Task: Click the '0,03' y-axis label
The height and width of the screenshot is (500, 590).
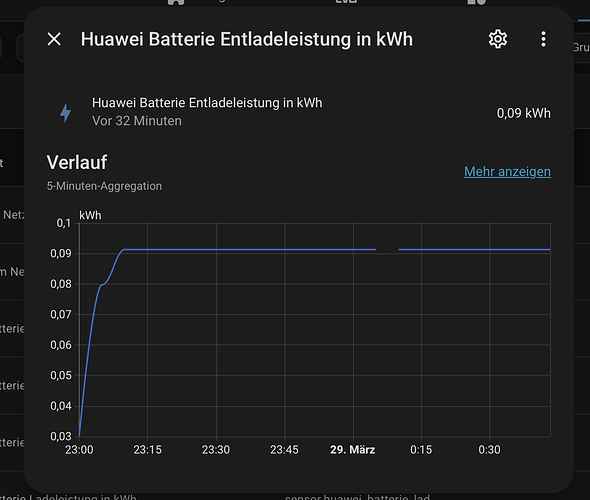Action: click(61, 436)
